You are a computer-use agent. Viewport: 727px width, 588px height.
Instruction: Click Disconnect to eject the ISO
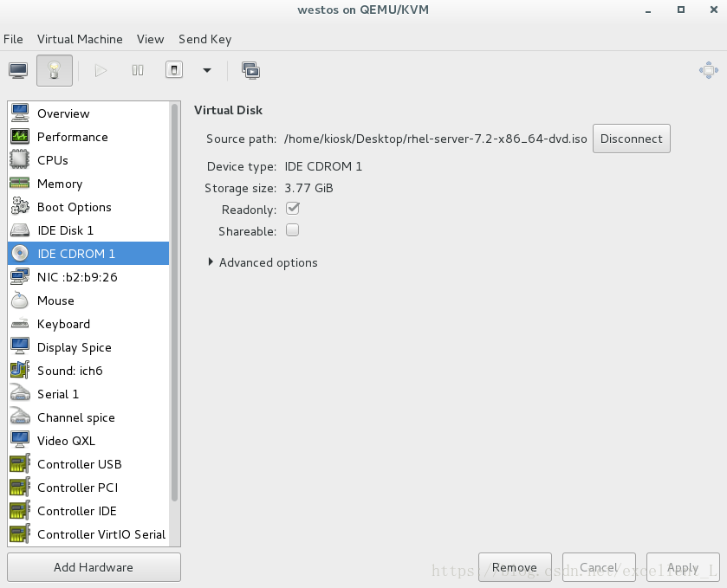coord(631,139)
